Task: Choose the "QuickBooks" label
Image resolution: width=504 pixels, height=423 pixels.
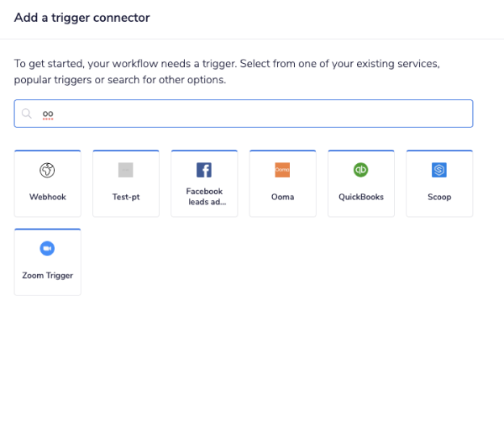Action: pos(360,197)
